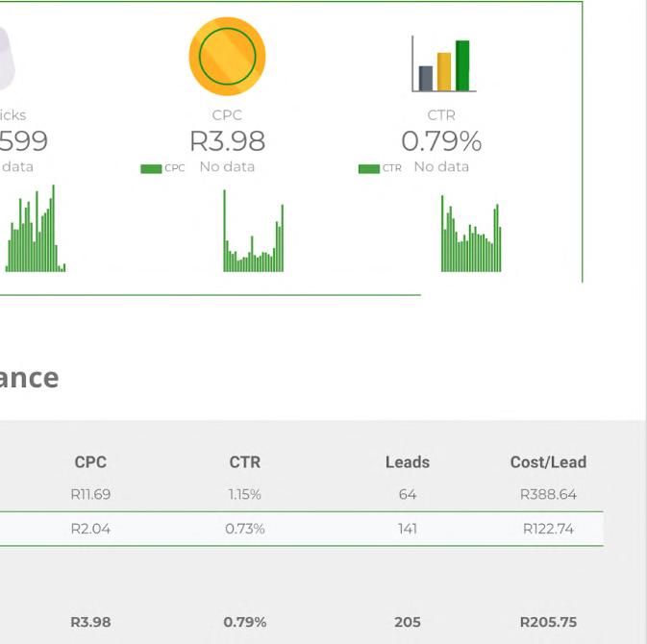Click Cost/Lead cell R388.64
647x644 pixels.
click(x=548, y=494)
